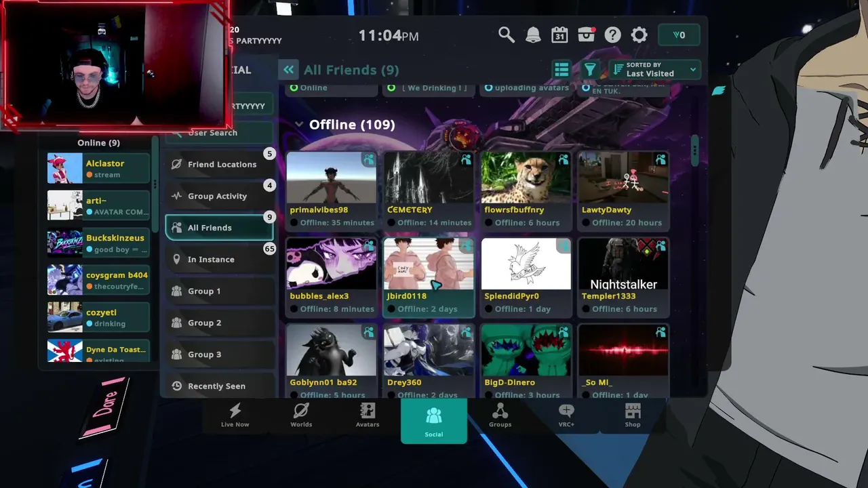Screen dimensions: 868x488
Task: Click Buckskinzeus's avatar in the Online list
Action: 65,243
